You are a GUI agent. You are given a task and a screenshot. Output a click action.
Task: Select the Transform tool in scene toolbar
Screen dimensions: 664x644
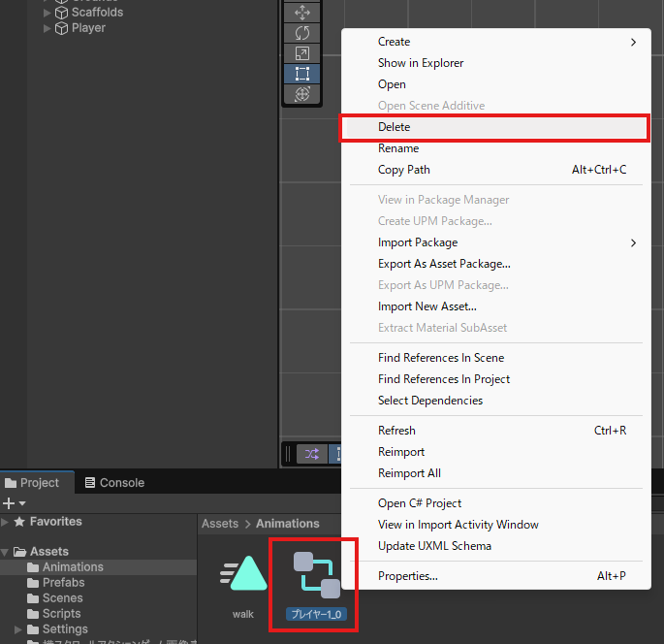[301, 94]
